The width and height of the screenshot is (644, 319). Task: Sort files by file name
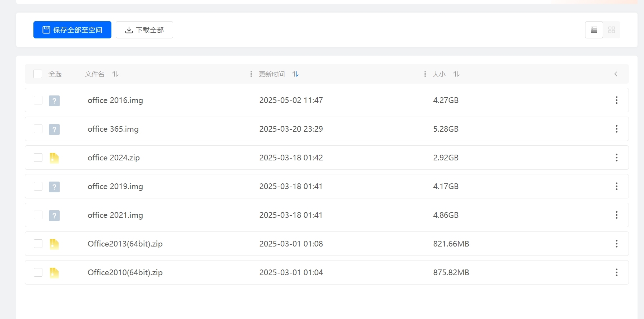coord(115,74)
